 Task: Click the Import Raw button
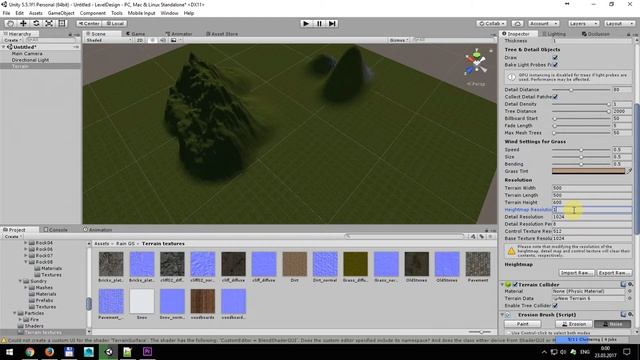pyautogui.click(x=576, y=273)
